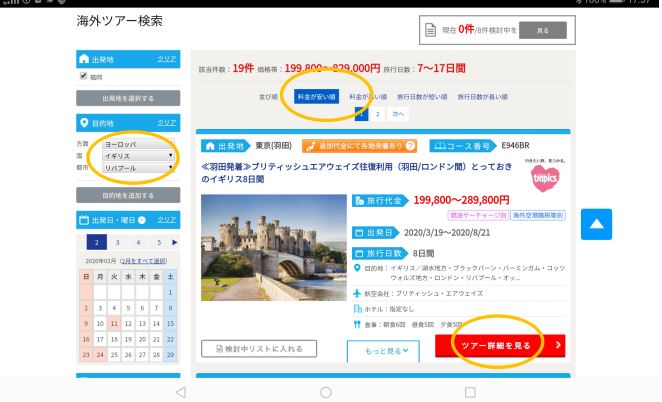Tap the Android home circle icon
The height and width of the screenshot is (402, 662).
tap(326, 391)
